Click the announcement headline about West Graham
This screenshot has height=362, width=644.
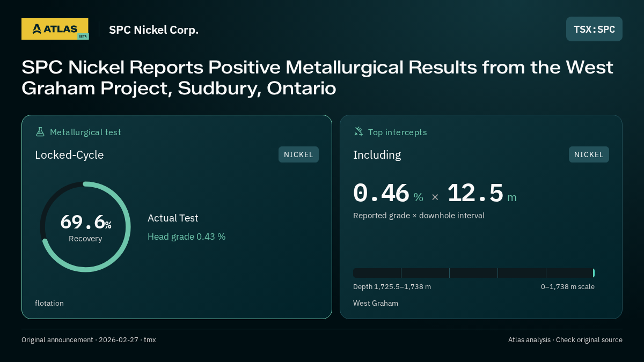317,78
